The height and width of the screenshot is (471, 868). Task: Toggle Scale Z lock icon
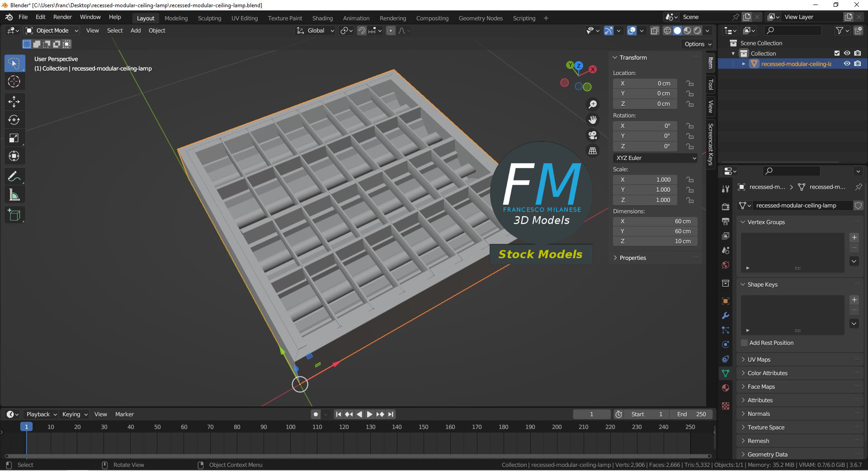[690, 200]
